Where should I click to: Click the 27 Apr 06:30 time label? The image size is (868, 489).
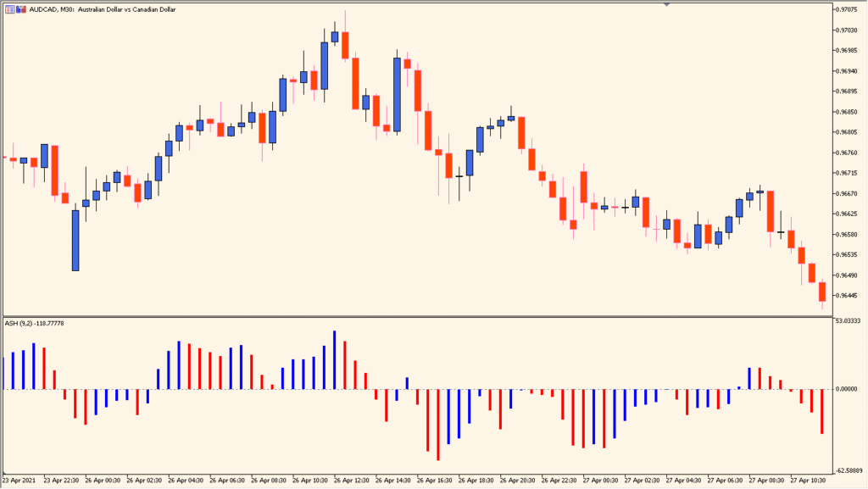[x=726, y=481]
